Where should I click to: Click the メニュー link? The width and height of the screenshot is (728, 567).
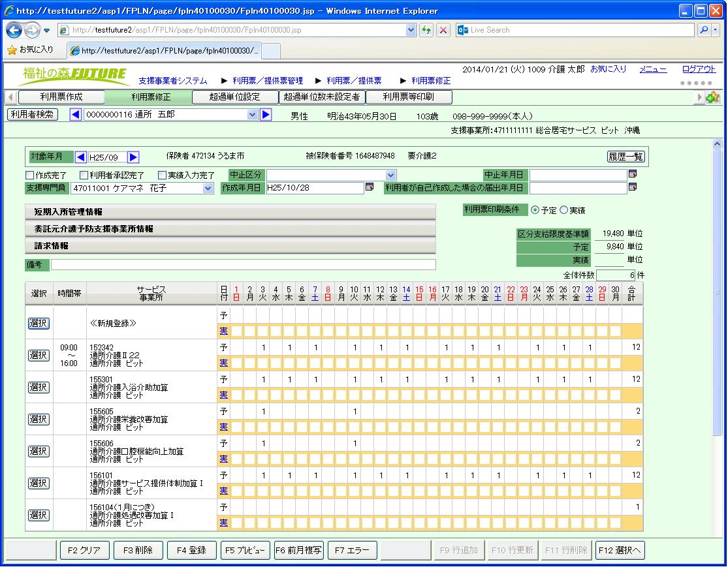(x=653, y=70)
